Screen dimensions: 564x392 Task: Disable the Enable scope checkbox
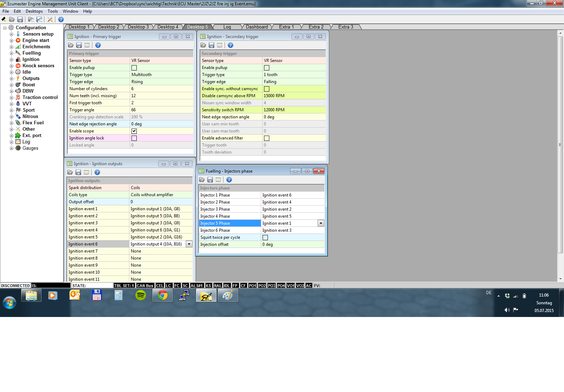tap(134, 131)
